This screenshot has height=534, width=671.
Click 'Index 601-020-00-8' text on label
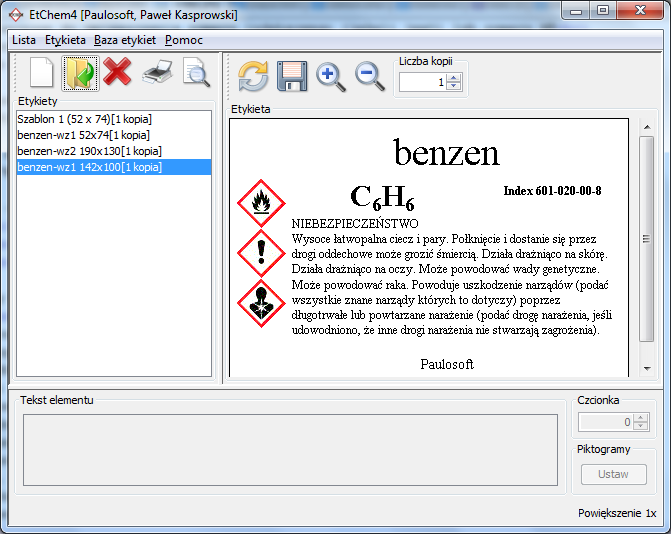(x=552, y=190)
